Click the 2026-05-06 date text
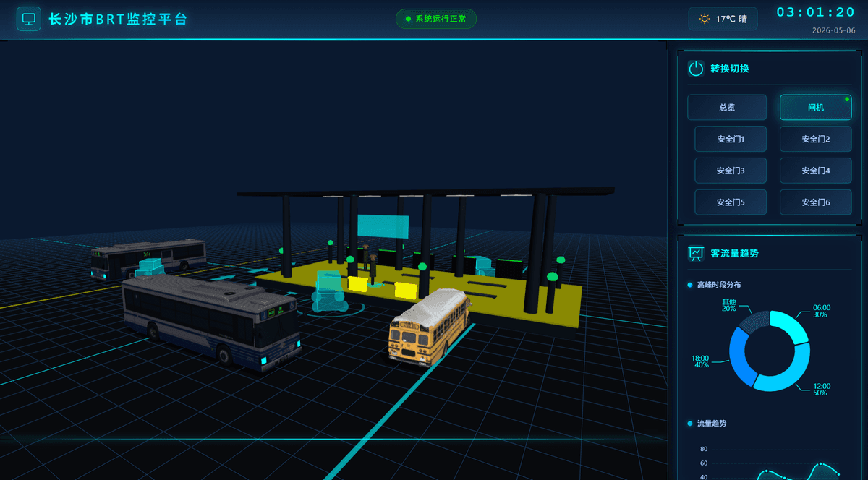Viewport: 868px width, 480px height. tap(833, 30)
